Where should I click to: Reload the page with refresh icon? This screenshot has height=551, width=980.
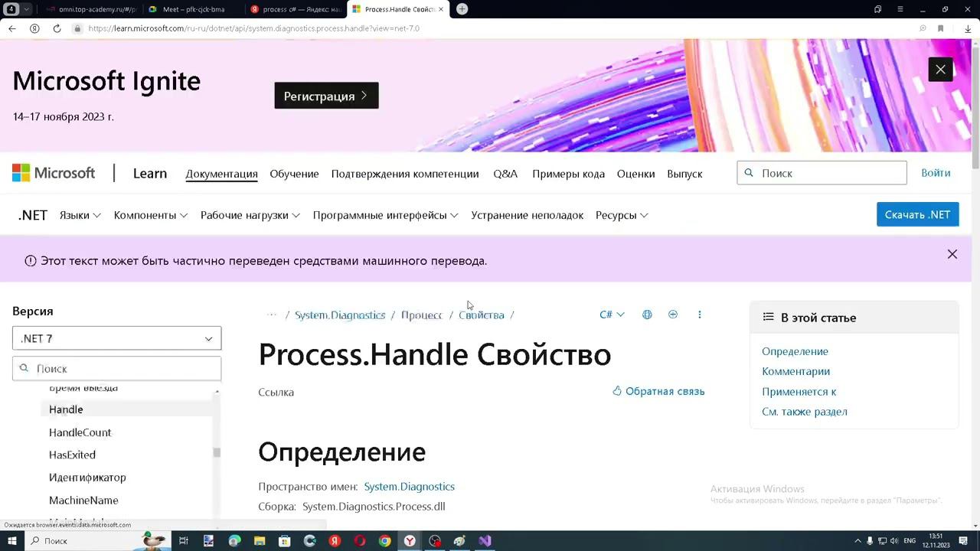point(57,28)
